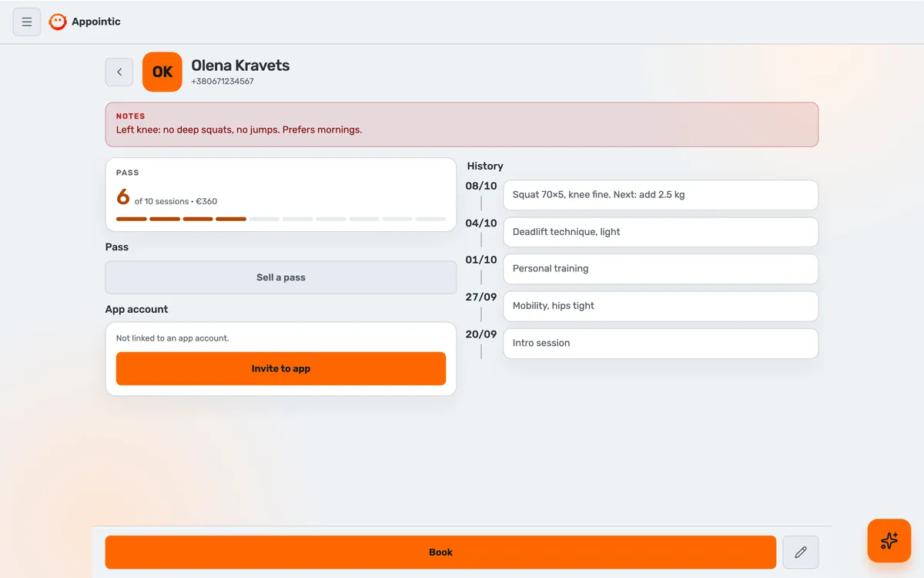This screenshot has width=924, height=578.
Task: Open the Pass sessions card
Action: (281, 195)
